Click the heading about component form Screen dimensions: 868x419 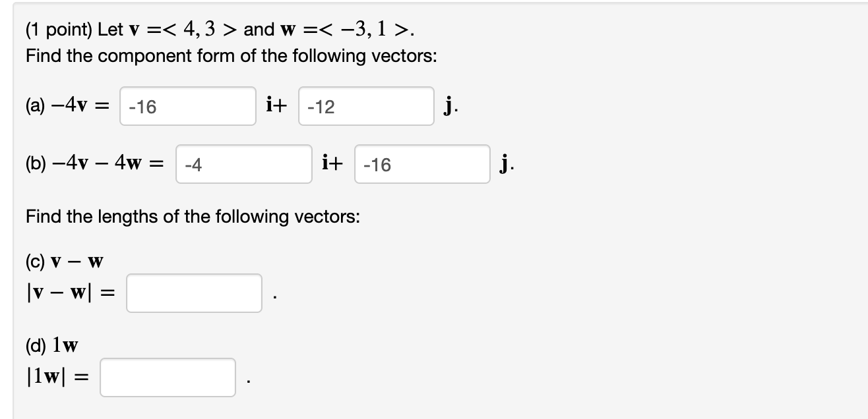pos(191,56)
